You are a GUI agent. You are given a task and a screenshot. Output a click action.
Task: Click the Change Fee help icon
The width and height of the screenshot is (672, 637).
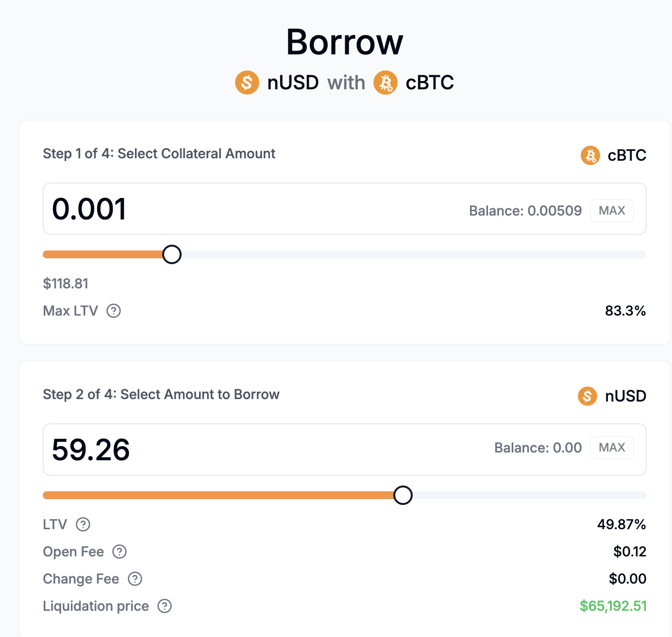[x=135, y=579]
